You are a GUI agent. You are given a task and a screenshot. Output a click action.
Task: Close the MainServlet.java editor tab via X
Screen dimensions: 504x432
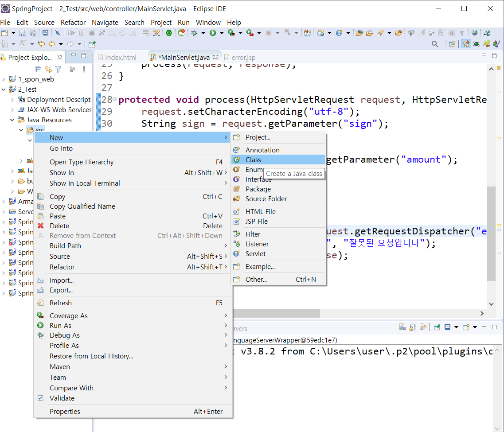click(x=215, y=57)
